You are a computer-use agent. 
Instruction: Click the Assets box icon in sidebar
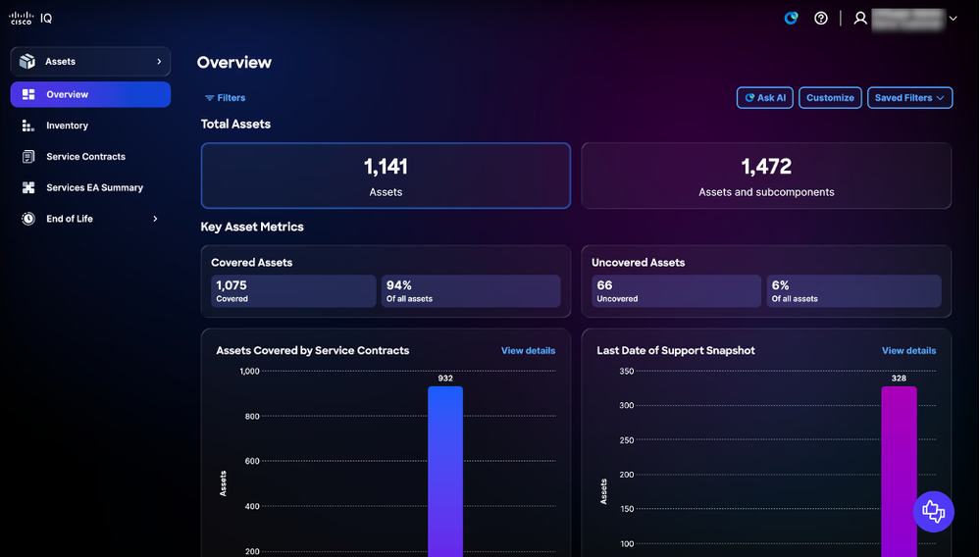point(27,61)
